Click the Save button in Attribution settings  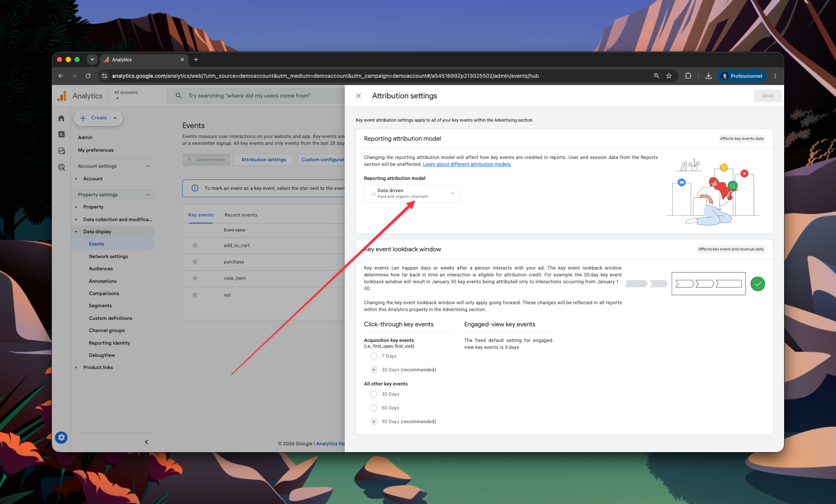(x=767, y=96)
